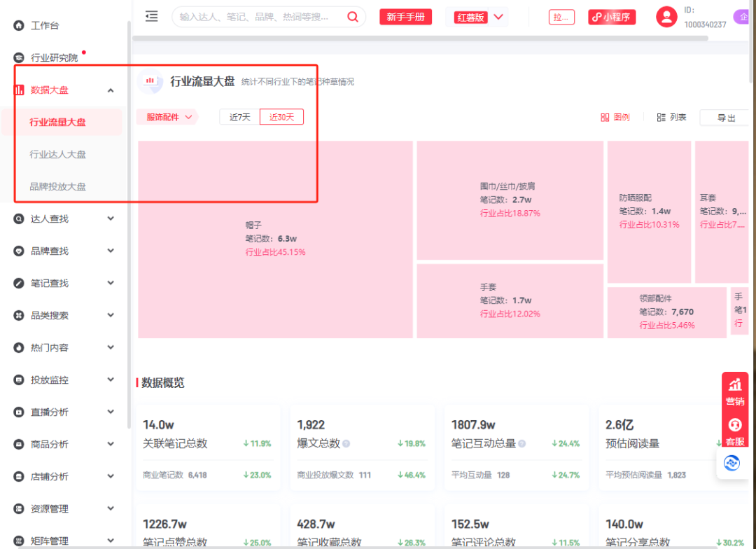The width and height of the screenshot is (756, 549).
Task: Click the 资源管理 sidebar icon
Action: pyautogui.click(x=18, y=508)
